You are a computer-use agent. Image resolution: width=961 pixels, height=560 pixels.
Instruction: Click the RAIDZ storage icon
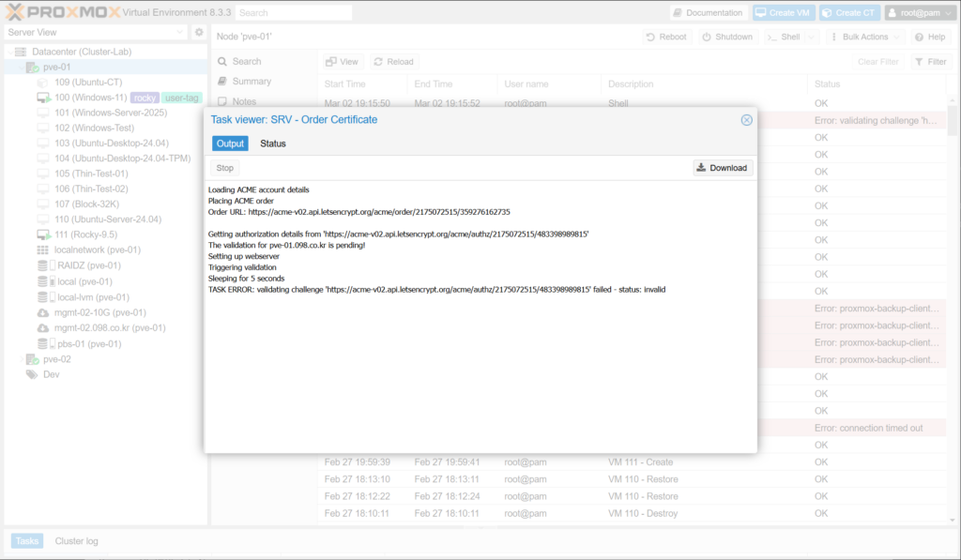tap(43, 265)
